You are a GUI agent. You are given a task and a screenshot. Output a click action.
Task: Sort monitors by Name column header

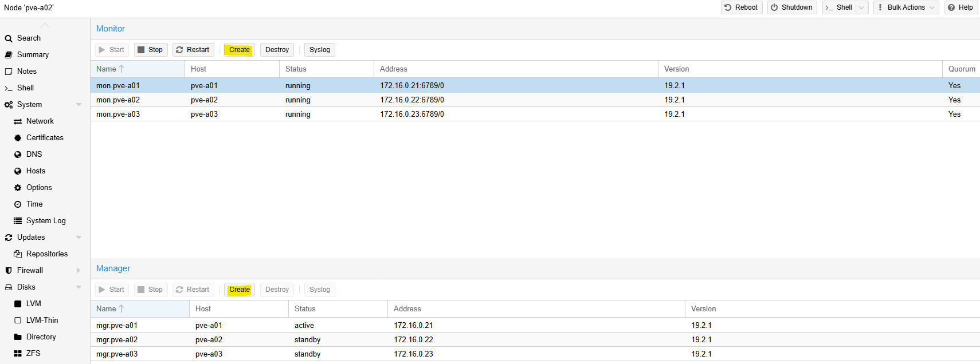pos(107,69)
